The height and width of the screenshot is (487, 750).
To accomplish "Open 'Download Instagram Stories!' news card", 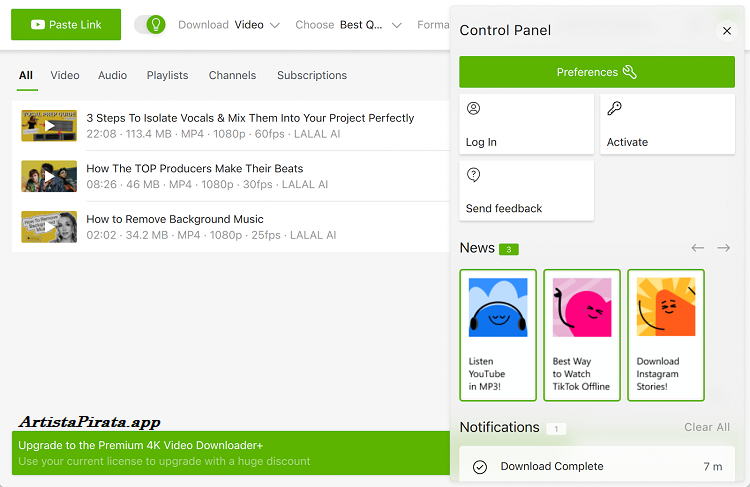I will 666,335.
